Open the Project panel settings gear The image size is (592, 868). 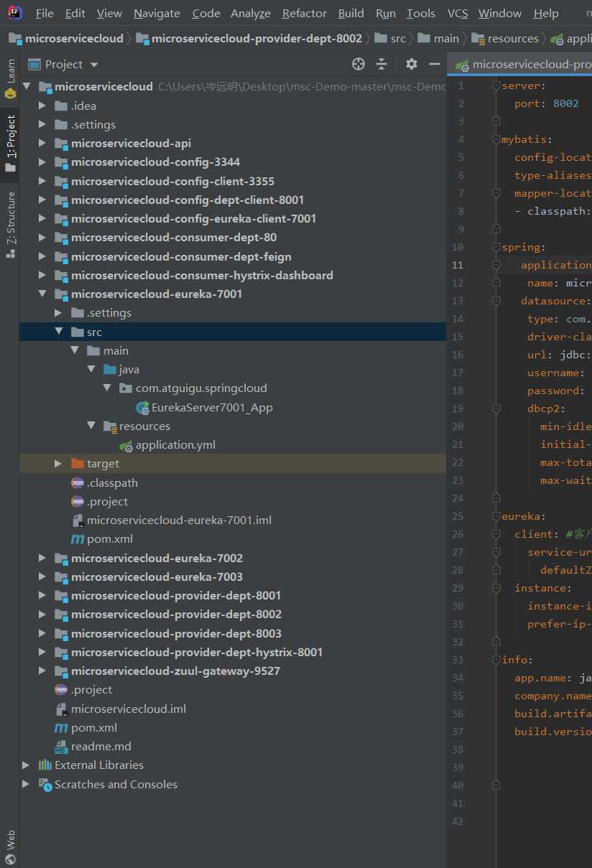pos(412,65)
